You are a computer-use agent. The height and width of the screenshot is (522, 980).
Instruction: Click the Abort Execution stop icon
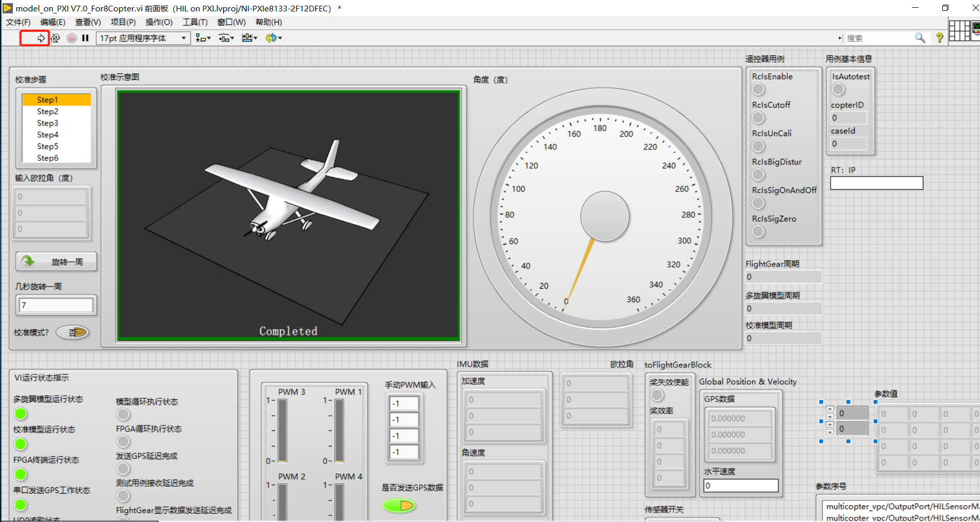72,38
